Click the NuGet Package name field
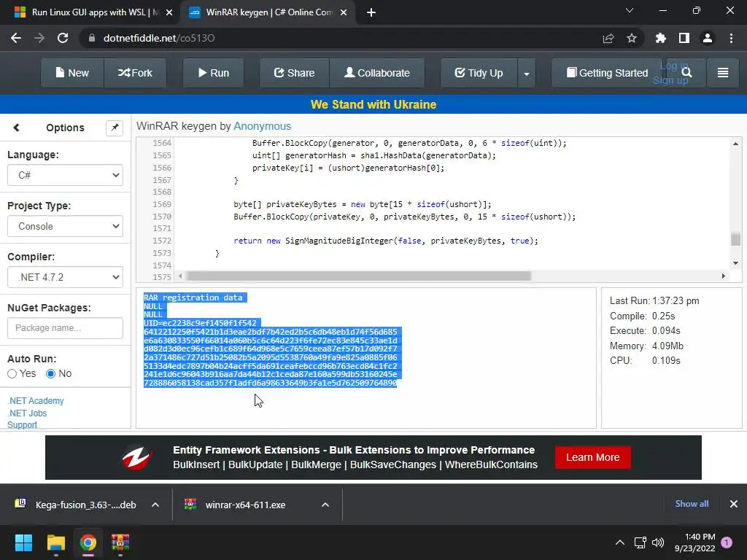 coord(65,328)
